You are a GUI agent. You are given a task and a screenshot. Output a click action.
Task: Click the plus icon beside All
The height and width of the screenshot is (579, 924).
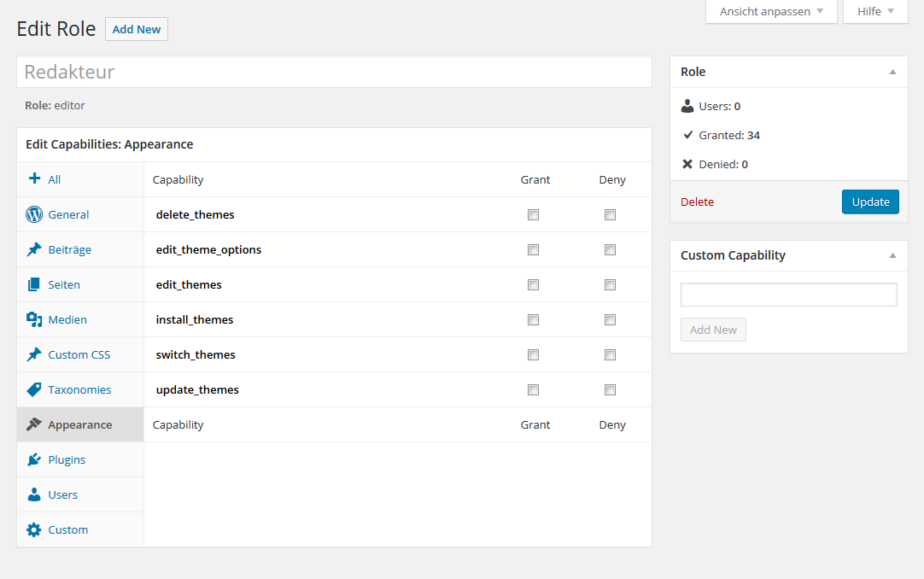[x=35, y=178]
